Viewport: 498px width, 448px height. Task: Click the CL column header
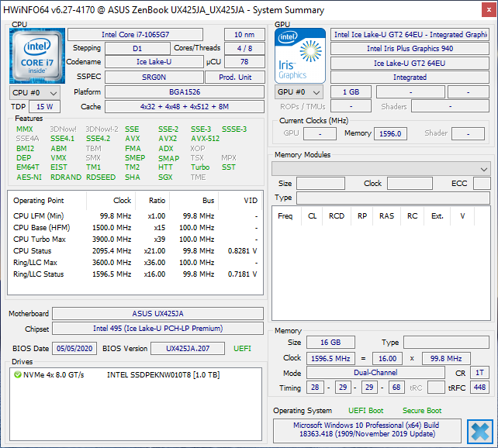tap(312, 216)
